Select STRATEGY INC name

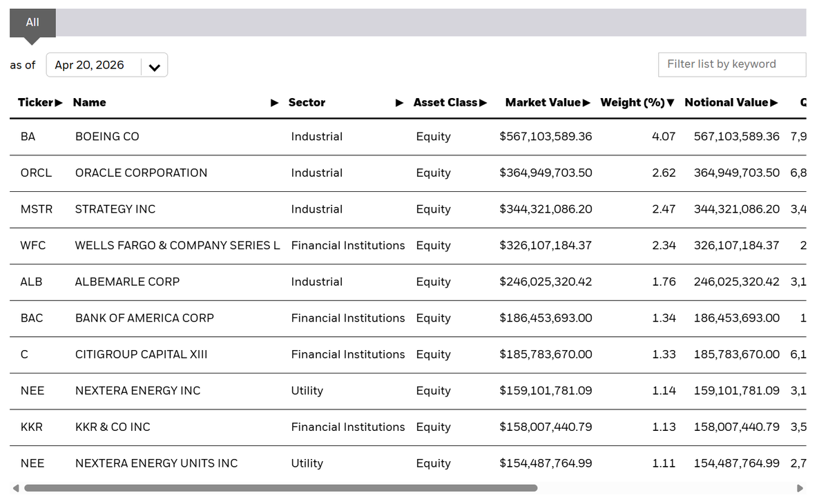click(x=115, y=209)
